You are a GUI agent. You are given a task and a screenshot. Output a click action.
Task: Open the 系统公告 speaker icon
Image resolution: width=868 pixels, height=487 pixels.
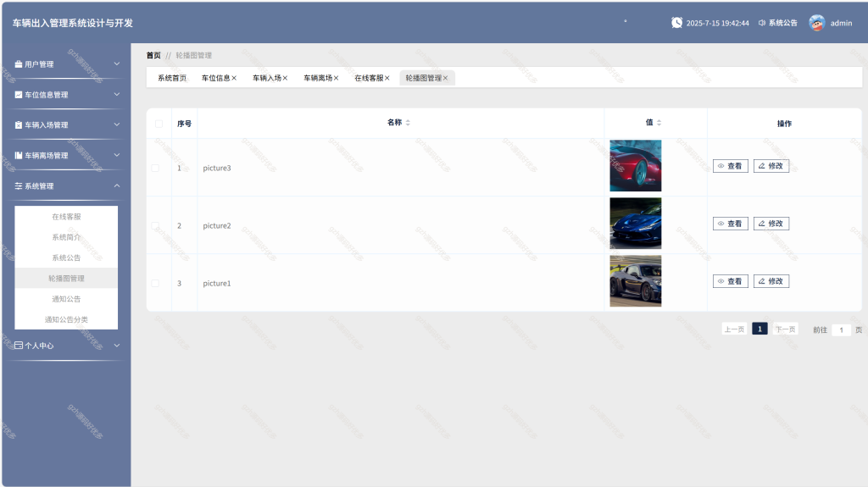762,23
